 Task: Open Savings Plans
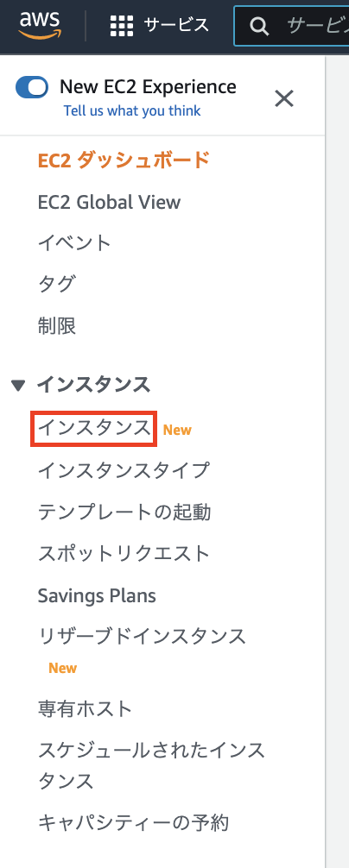click(97, 595)
